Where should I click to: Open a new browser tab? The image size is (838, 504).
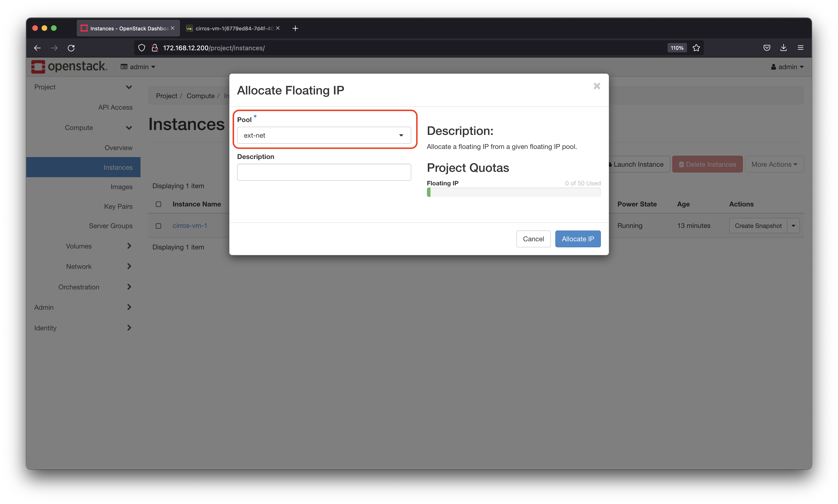click(x=295, y=28)
